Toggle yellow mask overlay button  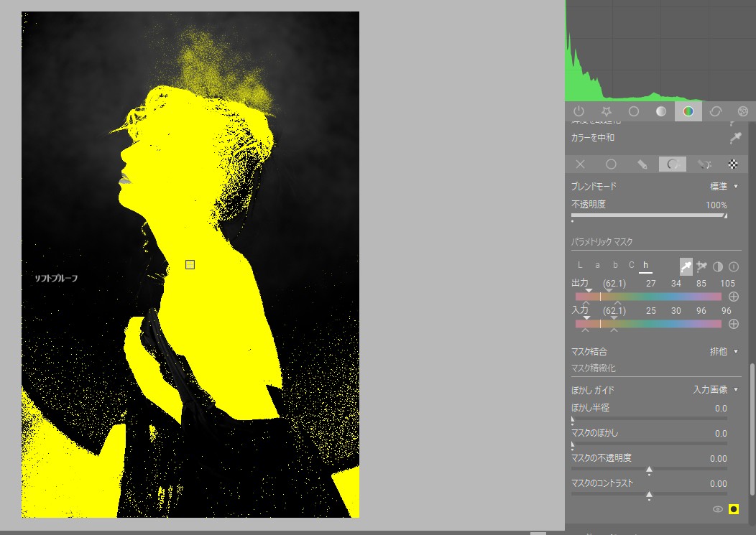click(733, 509)
